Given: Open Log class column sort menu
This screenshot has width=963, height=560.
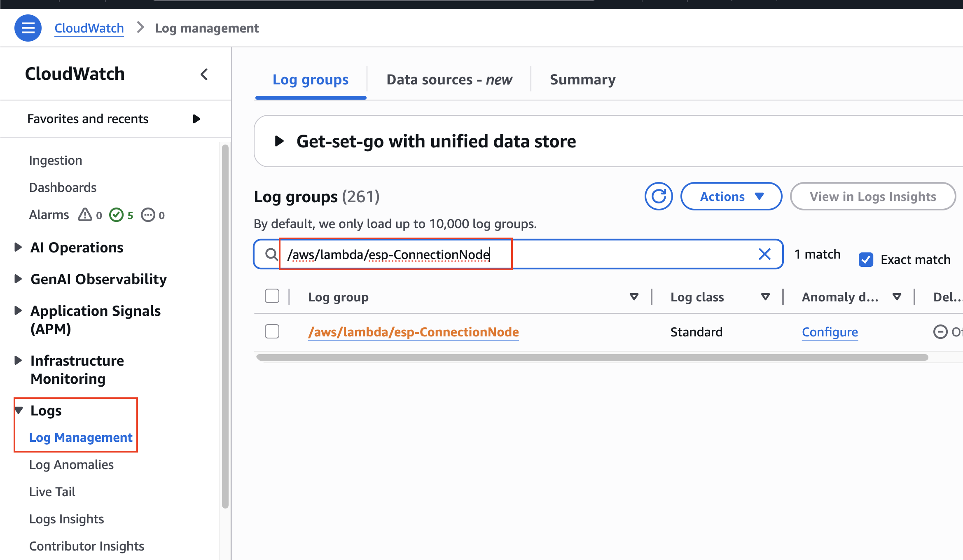Looking at the screenshot, I should [765, 296].
